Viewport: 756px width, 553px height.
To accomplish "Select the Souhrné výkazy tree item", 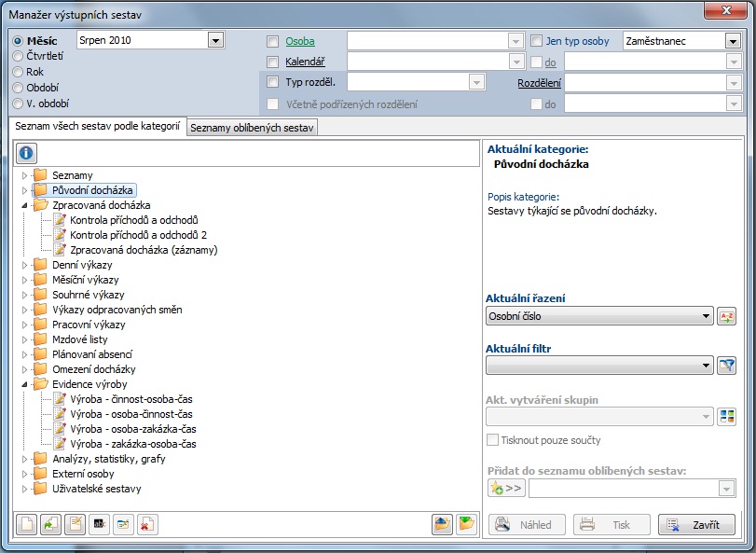I will click(89, 295).
